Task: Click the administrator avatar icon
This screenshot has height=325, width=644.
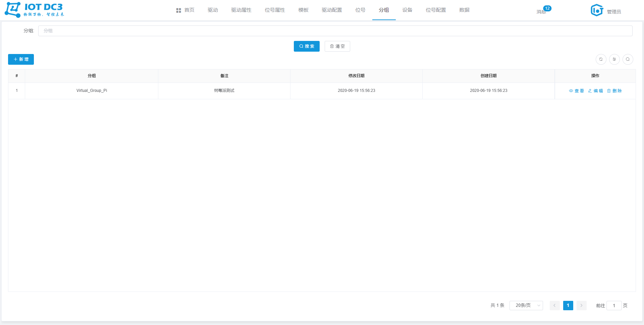Action: pyautogui.click(x=597, y=10)
